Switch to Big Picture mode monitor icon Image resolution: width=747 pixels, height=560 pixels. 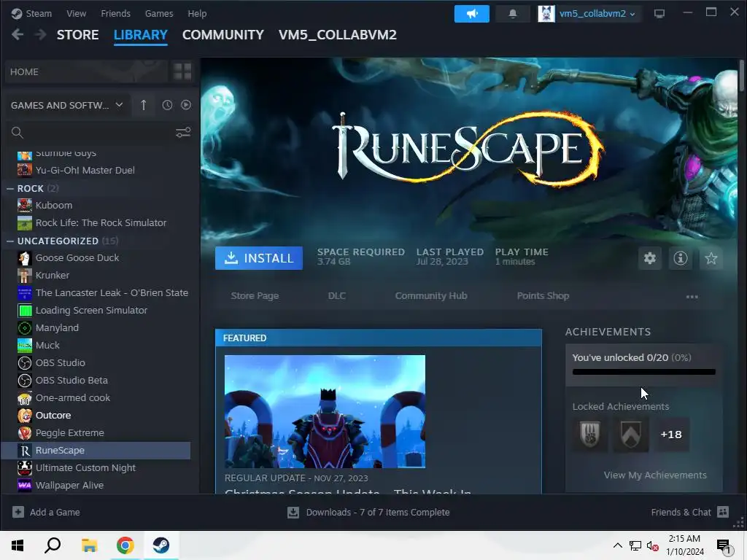pos(659,13)
